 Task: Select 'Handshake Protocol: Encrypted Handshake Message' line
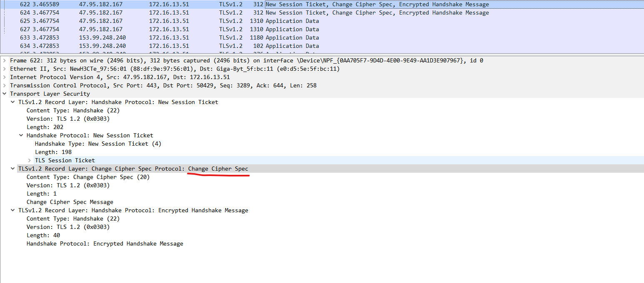coord(105,243)
